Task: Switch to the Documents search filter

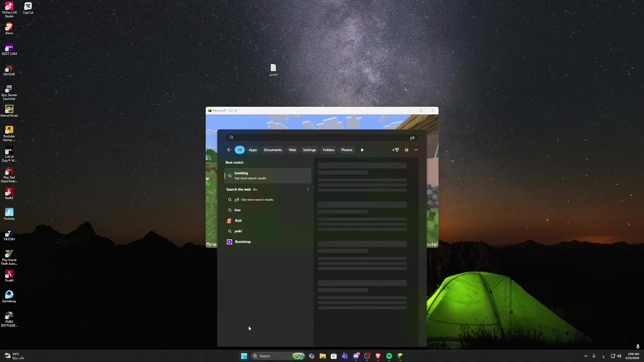Action: pos(273,150)
